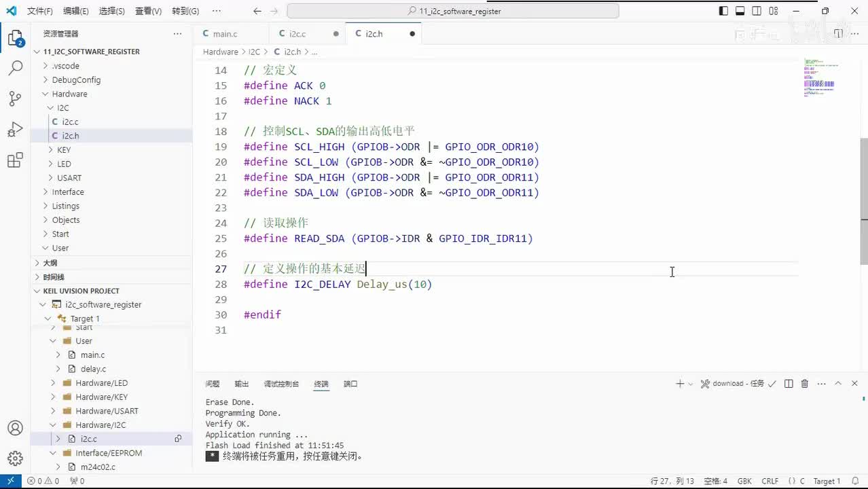The width and height of the screenshot is (868, 489).
Task: Switch to the 调试控制台 debug console tab
Action: (281, 384)
